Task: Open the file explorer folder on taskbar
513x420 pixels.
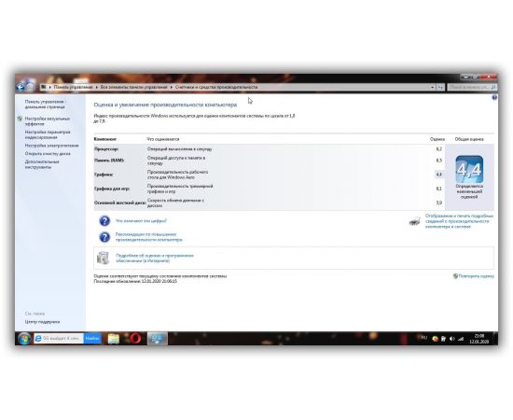Action: coord(114,339)
